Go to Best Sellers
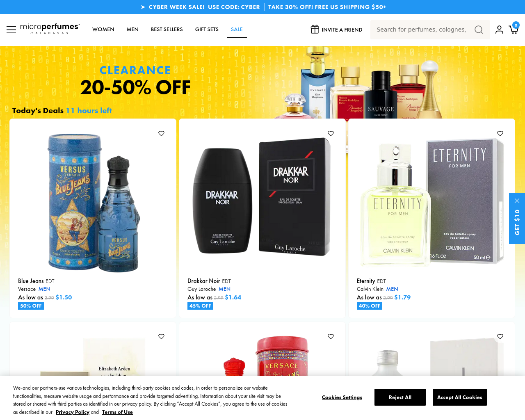525x420 pixels. pos(167,30)
